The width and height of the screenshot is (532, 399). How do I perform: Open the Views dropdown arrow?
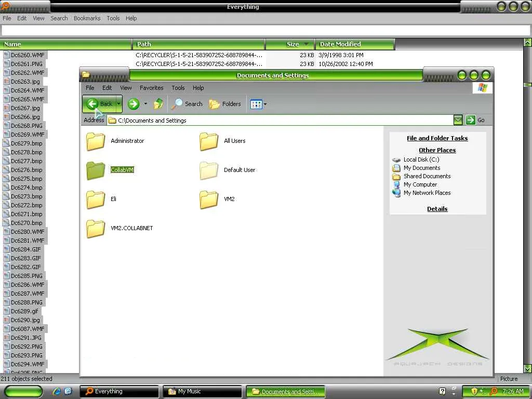[x=265, y=104]
